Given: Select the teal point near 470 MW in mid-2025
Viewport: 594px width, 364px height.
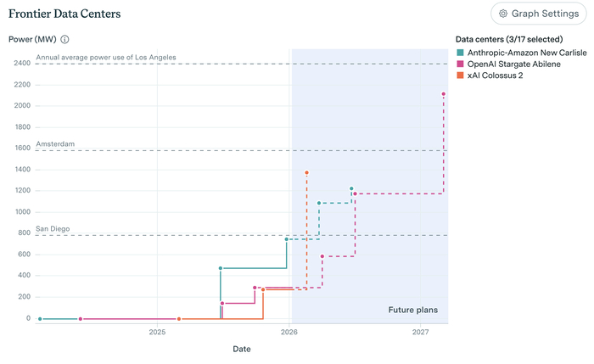Looking at the screenshot, I should [x=221, y=268].
